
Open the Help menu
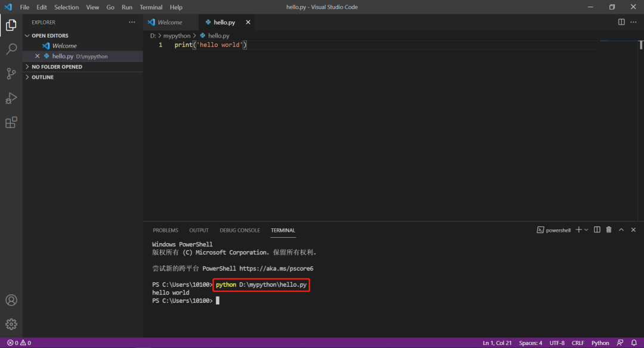click(176, 7)
